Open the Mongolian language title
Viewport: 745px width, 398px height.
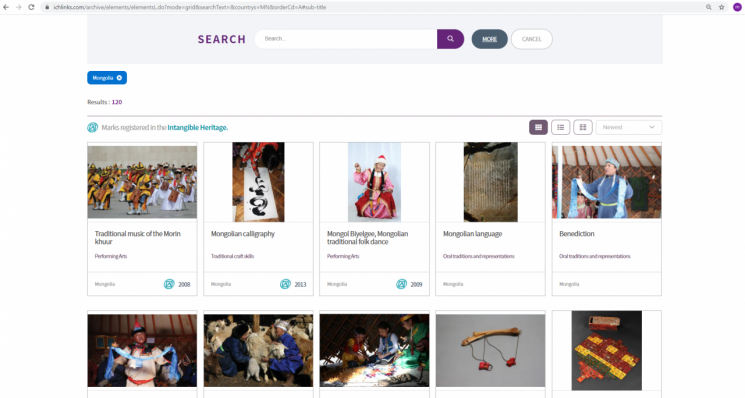click(x=473, y=234)
